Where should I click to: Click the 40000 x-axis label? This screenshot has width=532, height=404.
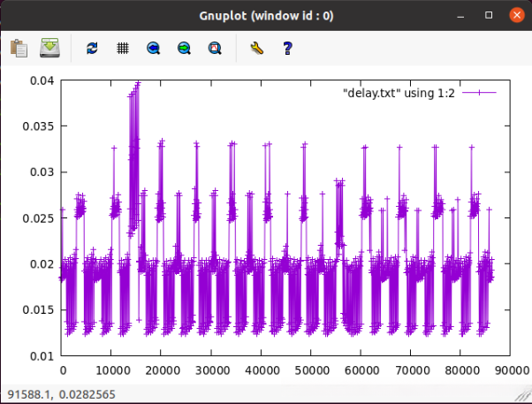262,370
